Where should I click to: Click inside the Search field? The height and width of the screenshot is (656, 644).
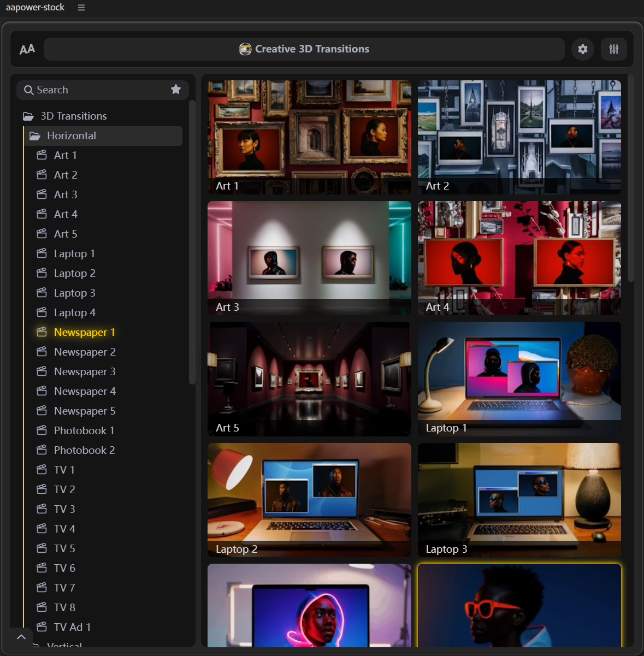click(x=98, y=90)
